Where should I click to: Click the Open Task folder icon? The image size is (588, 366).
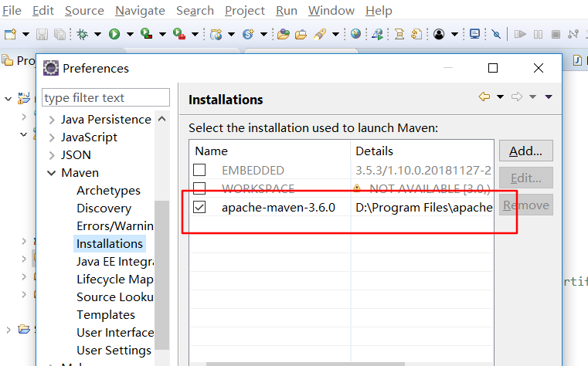click(301, 35)
